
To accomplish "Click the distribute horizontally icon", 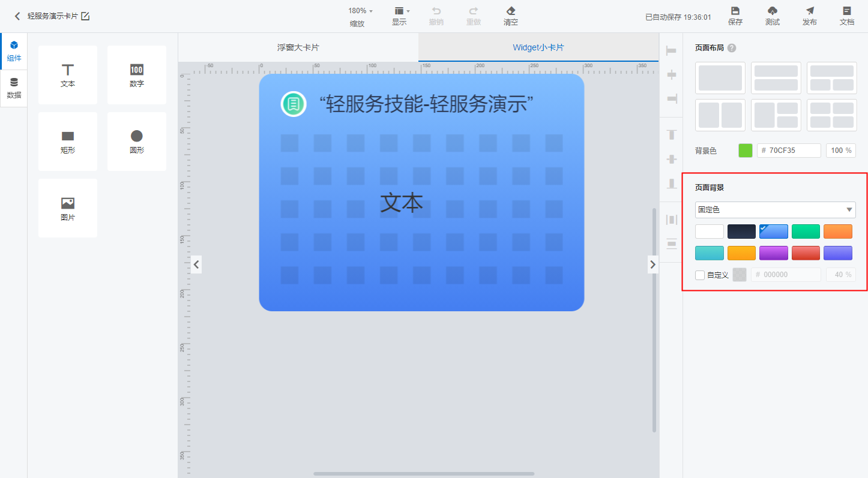I will point(671,220).
